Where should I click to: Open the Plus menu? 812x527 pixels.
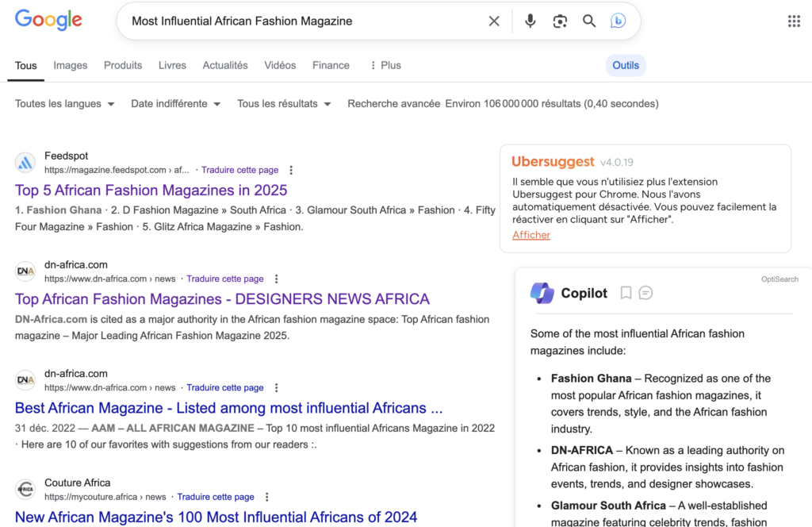point(386,65)
